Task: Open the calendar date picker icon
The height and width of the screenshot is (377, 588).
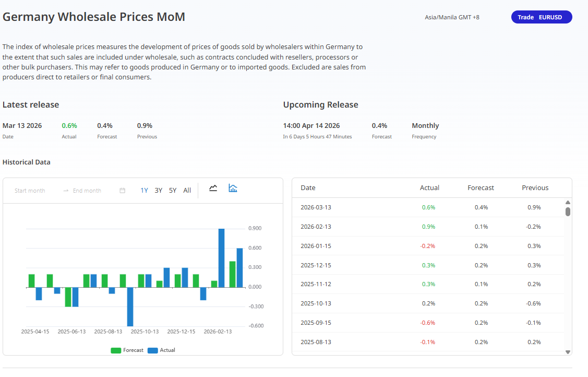Action: coord(123,191)
